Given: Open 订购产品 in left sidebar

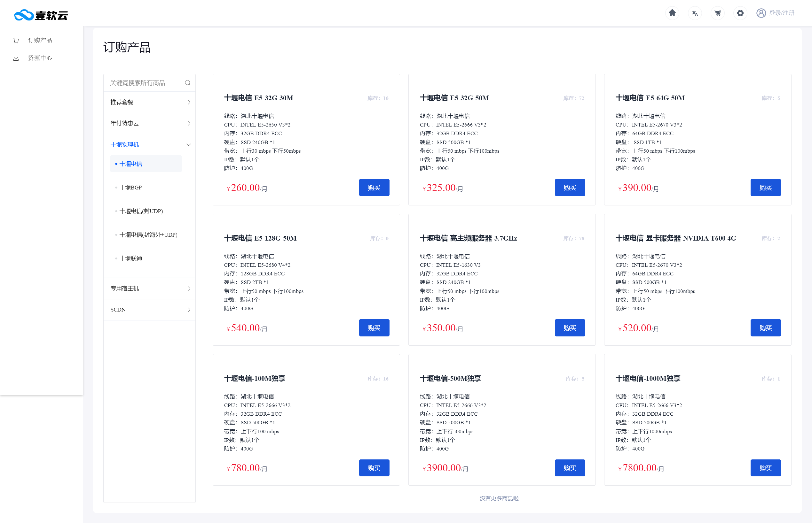Looking at the screenshot, I should 40,40.
